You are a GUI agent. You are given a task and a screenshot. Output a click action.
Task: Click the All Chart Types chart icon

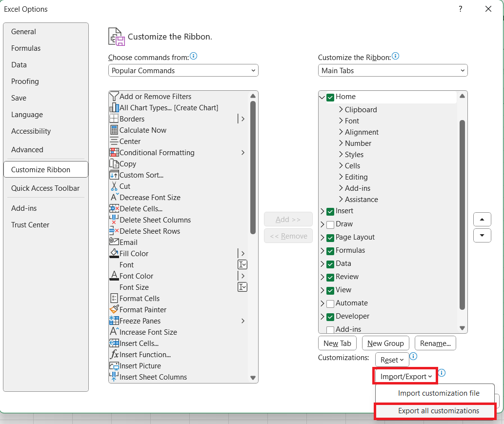tap(114, 107)
